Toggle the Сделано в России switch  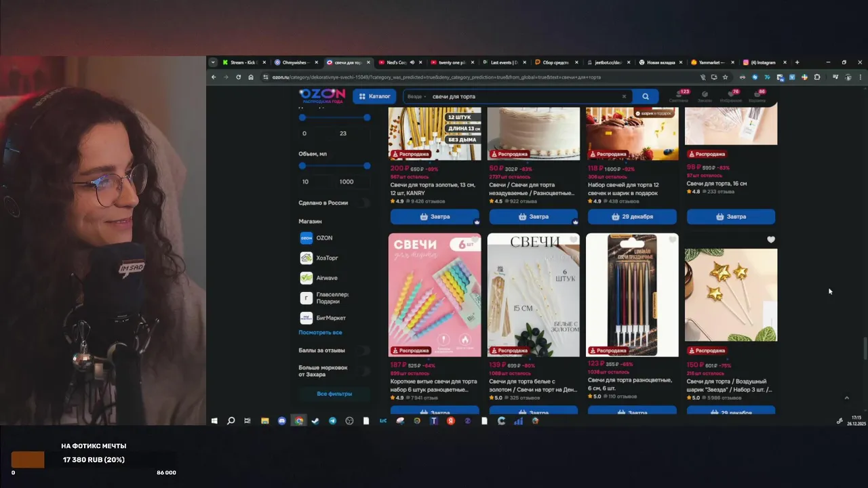point(366,203)
